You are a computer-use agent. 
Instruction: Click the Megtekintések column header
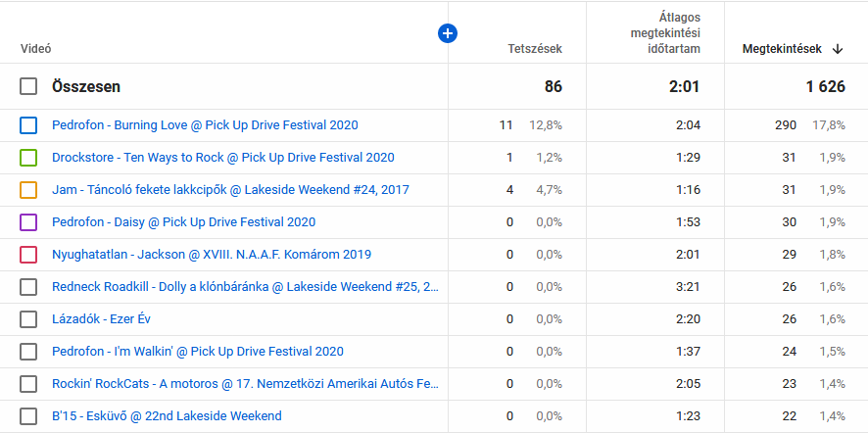pyautogui.click(x=783, y=49)
